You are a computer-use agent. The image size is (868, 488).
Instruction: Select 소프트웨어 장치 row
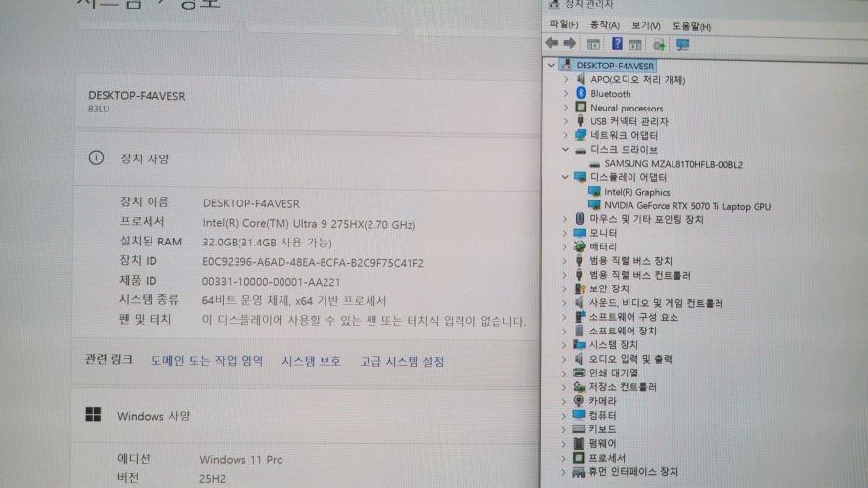623,331
